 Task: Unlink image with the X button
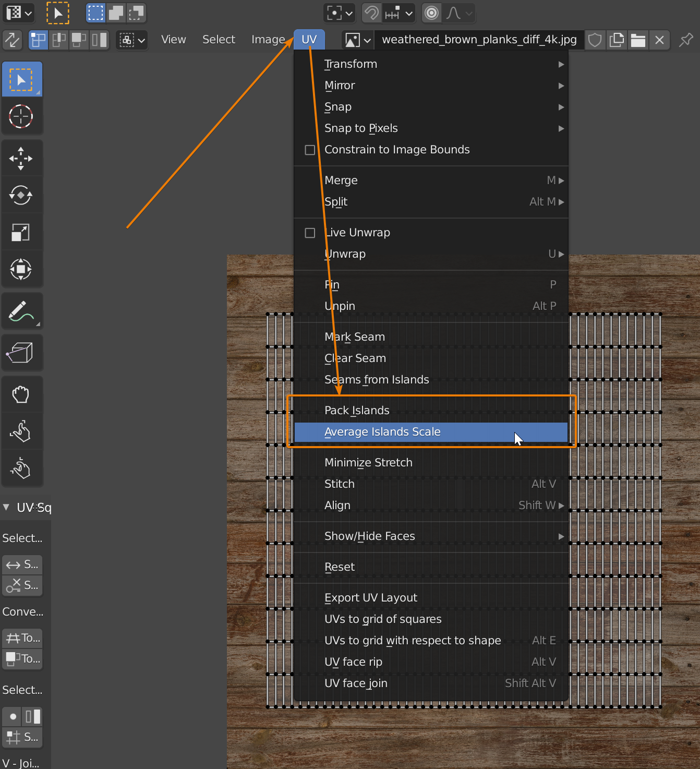(659, 40)
